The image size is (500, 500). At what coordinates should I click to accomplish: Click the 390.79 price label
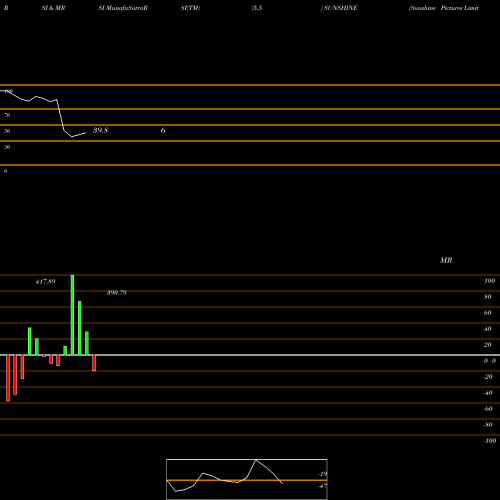coord(117,293)
